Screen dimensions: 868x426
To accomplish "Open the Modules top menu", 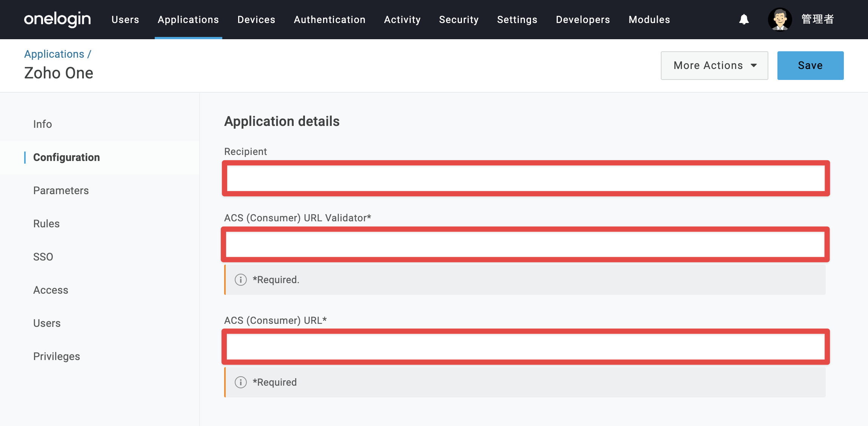I will 649,20.
